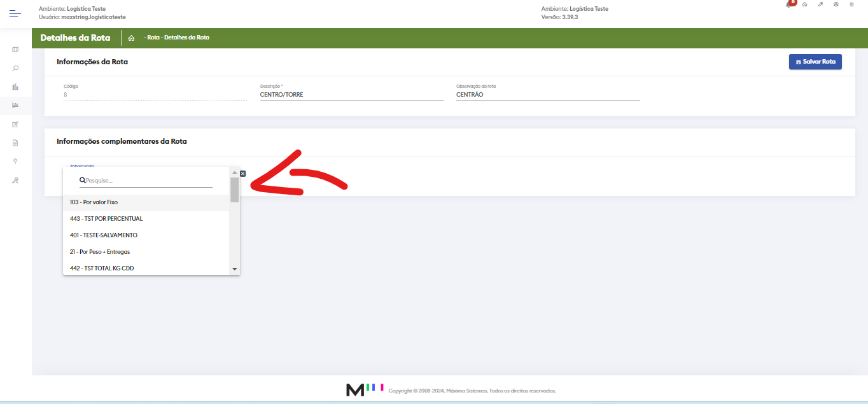Click the breadcrumb home icon
Viewport: 868px width, 404px height.
[131, 38]
